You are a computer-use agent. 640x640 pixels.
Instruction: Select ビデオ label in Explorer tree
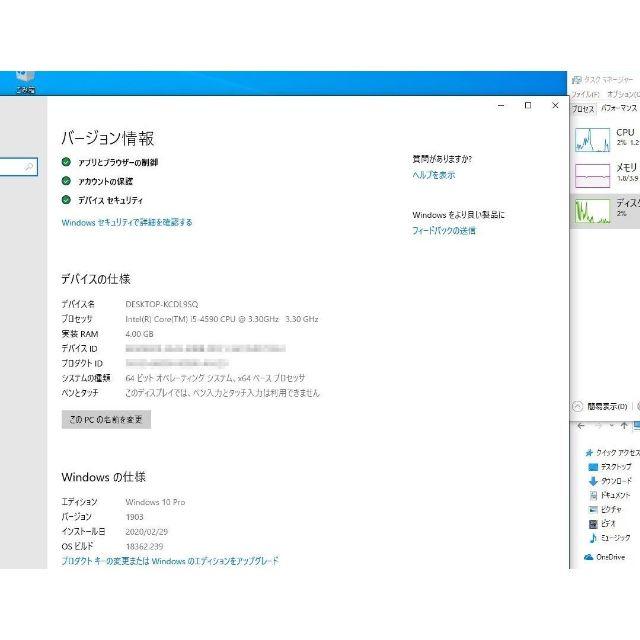pos(608,524)
